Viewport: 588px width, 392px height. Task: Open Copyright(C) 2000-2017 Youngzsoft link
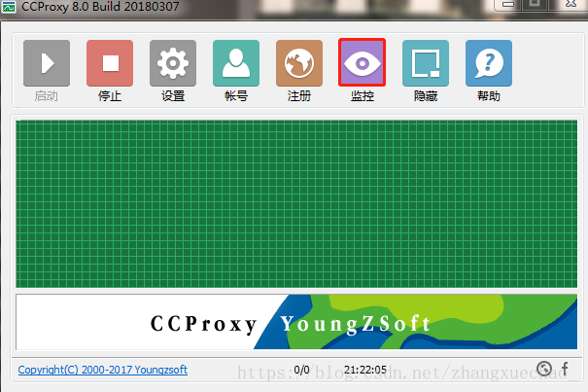(x=103, y=370)
